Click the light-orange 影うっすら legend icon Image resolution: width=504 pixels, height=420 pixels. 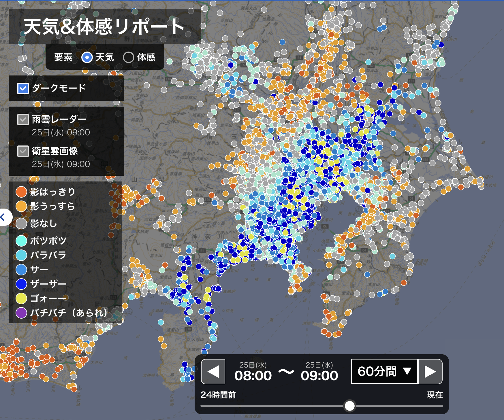(x=21, y=206)
